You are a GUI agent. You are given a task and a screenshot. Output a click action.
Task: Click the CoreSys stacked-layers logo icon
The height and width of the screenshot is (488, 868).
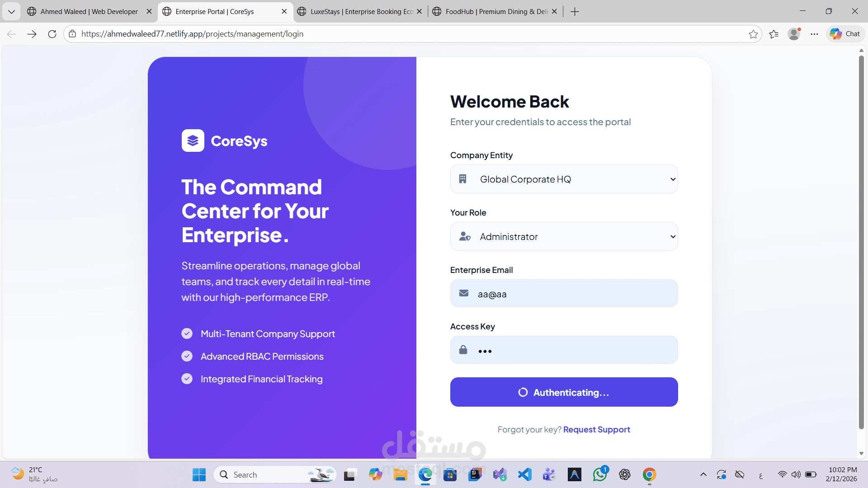193,141
